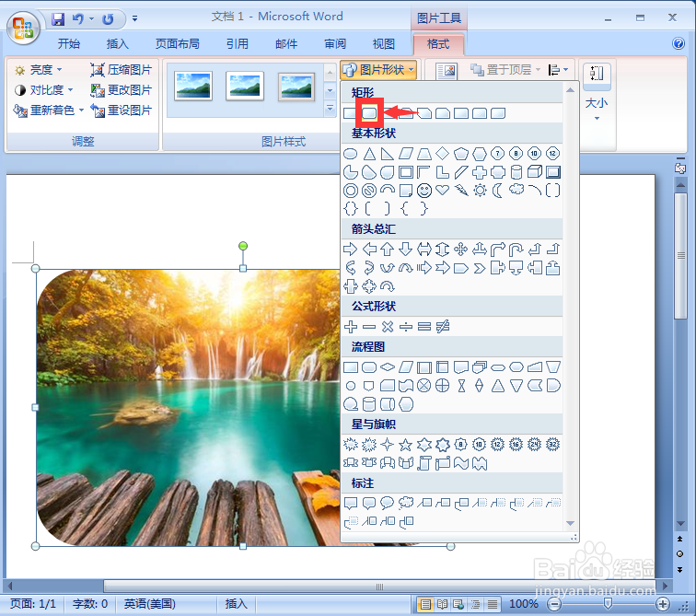Select the heart shape

[442, 190]
